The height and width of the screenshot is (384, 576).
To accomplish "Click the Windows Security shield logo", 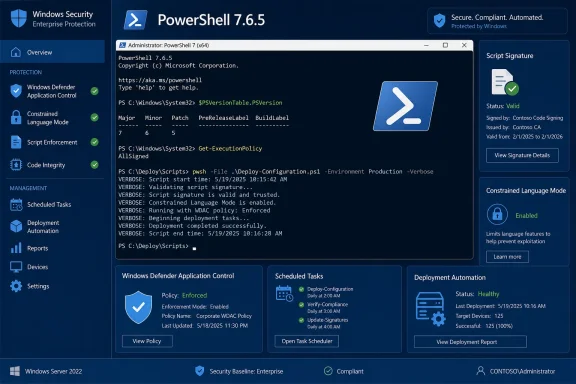I will click(x=19, y=18).
